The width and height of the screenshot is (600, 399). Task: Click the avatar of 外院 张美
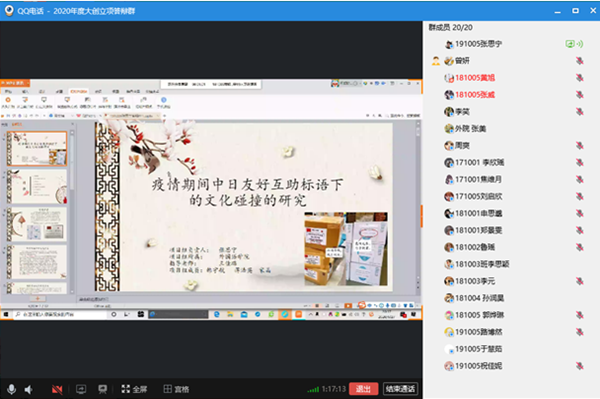coord(449,129)
